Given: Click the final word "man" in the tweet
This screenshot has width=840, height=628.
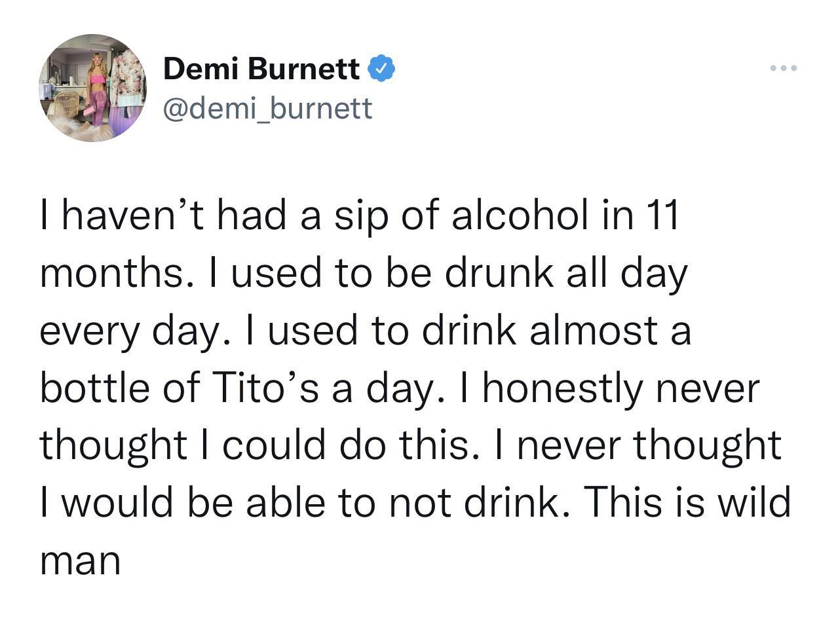Looking at the screenshot, I should pyautogui.click(x=80, y=561).
